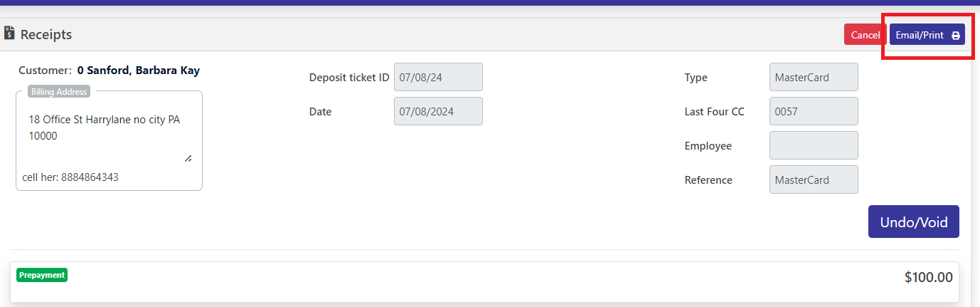Click the green Prepayment badge

pos(42,275)
